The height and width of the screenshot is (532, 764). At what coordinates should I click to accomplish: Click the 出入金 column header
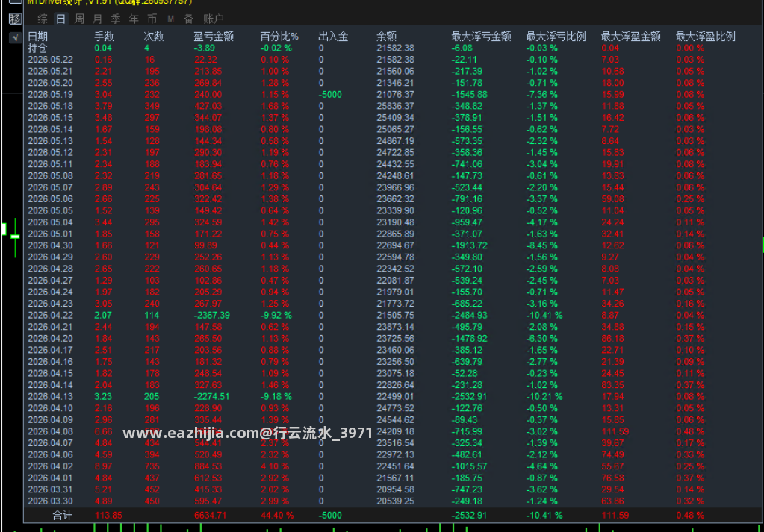[333, 37]
